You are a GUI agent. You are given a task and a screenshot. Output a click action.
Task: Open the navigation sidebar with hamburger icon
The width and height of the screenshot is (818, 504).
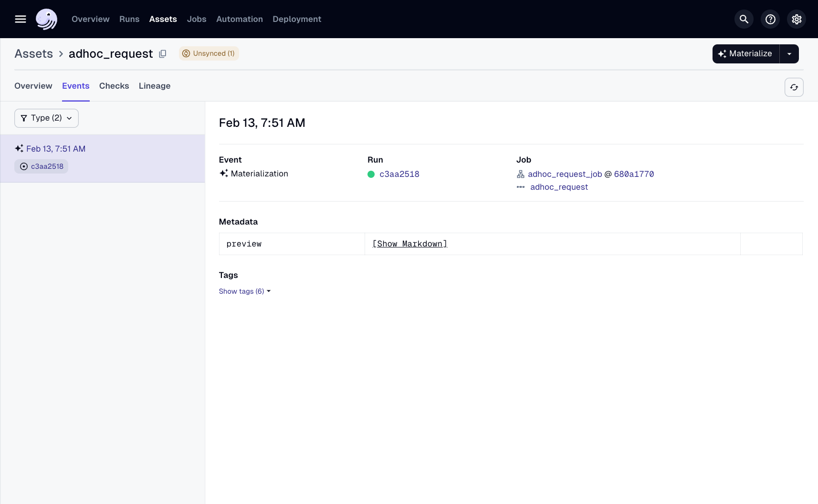tap(21, 19)
